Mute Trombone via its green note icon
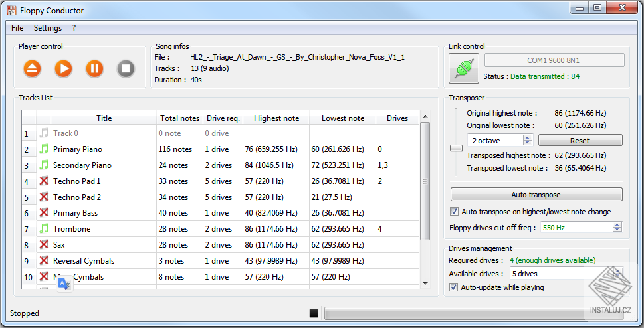 pos(44,228)
